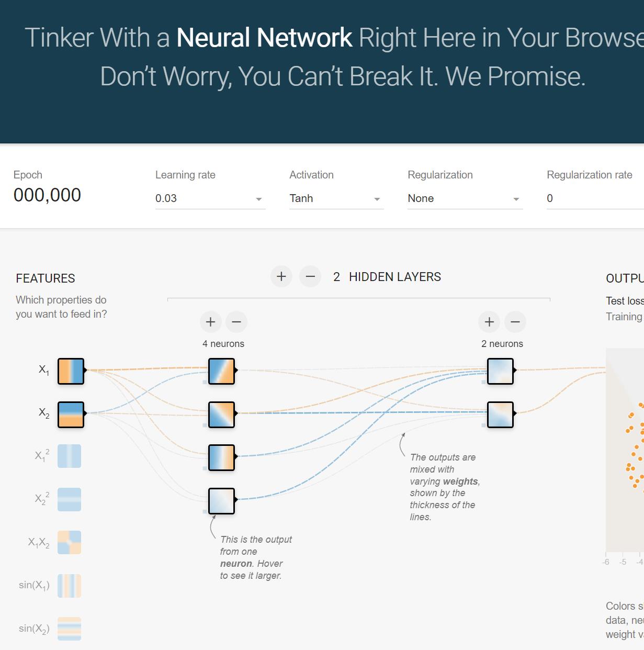Turn on the sin(X1) feature
The width and height of the screenshot is (644, 650).
tap(69, 586)
